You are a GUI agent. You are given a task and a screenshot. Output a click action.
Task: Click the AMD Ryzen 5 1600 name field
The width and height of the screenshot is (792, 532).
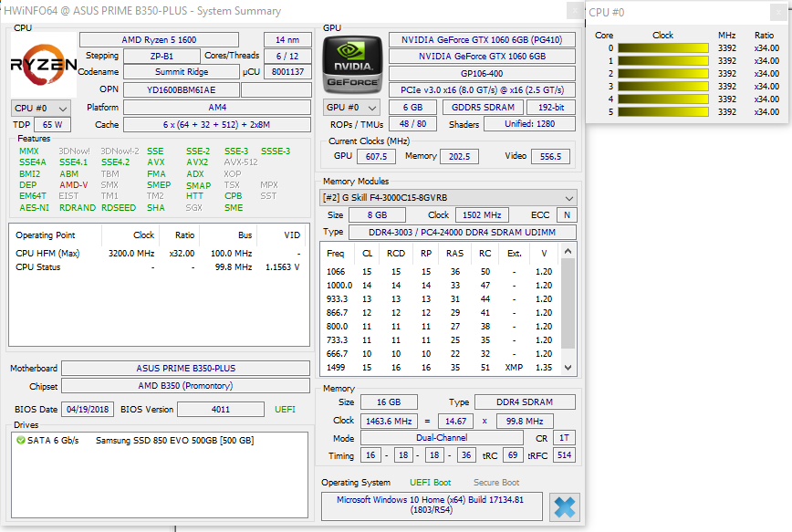pyautogui.click(x=159, y=40)
